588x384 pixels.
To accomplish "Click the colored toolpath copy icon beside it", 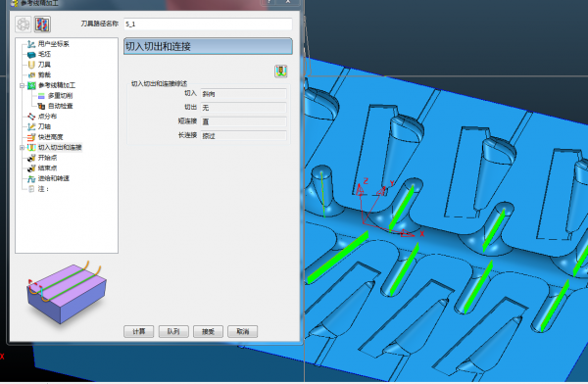I will [42, 24].
